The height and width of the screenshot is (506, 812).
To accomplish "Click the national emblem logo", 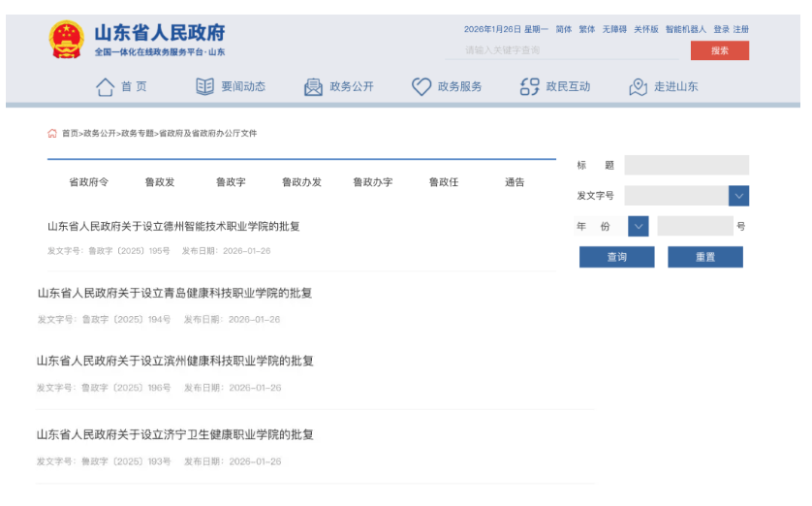I will click(67, 40).
